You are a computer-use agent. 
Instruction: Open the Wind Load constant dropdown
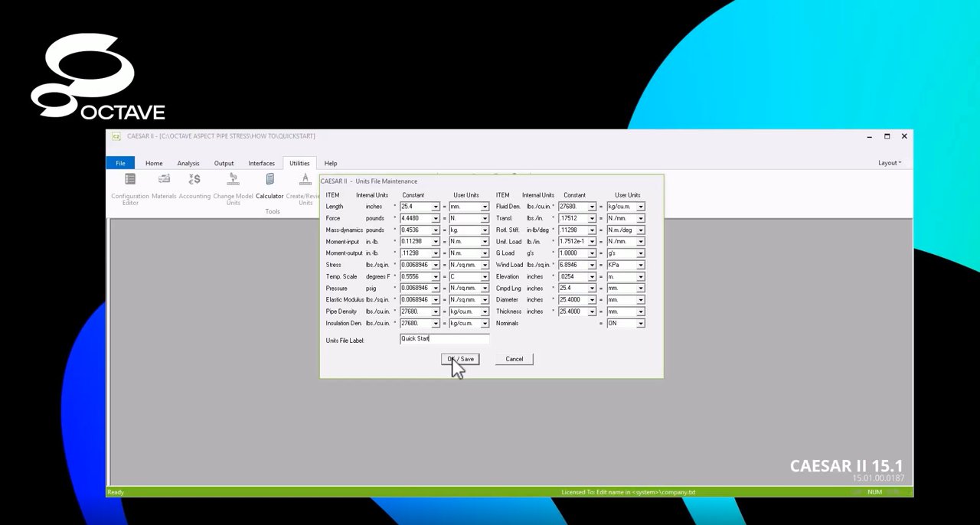[592, 265]
